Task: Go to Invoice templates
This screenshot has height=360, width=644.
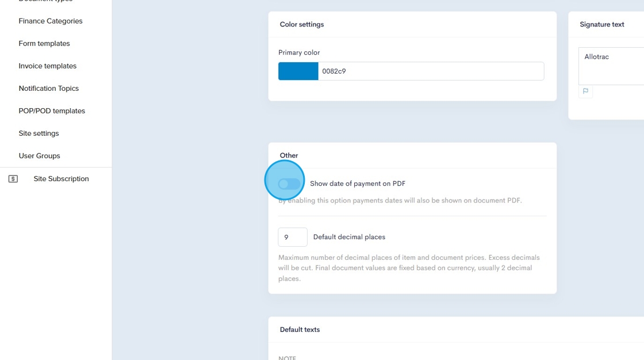Action: 48,66
